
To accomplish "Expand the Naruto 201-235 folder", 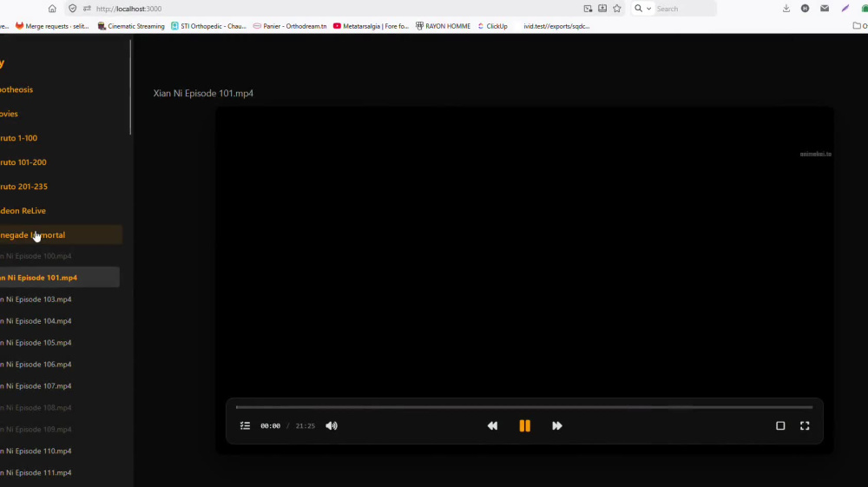I will [x=60, y=187].
